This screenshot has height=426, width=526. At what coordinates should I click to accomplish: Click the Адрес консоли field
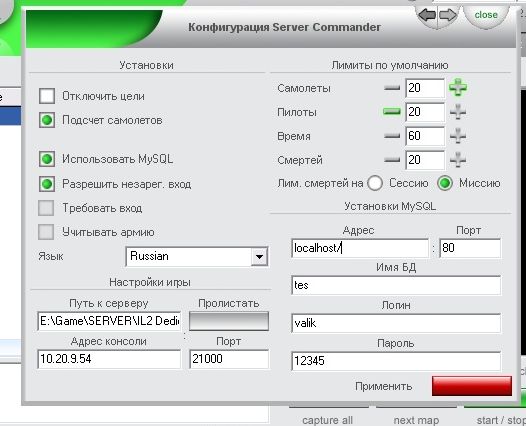click(x=109, y=359)
